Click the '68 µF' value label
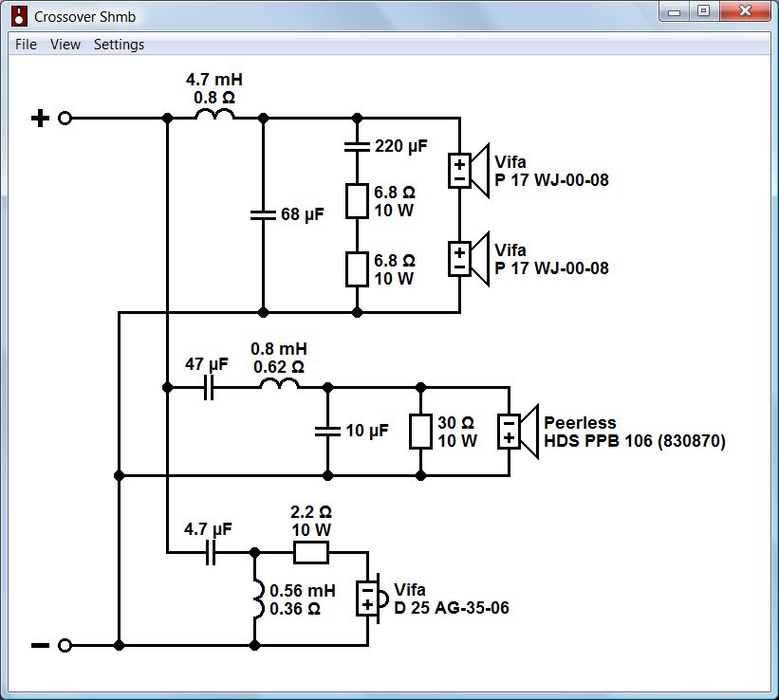 (302, 214)
